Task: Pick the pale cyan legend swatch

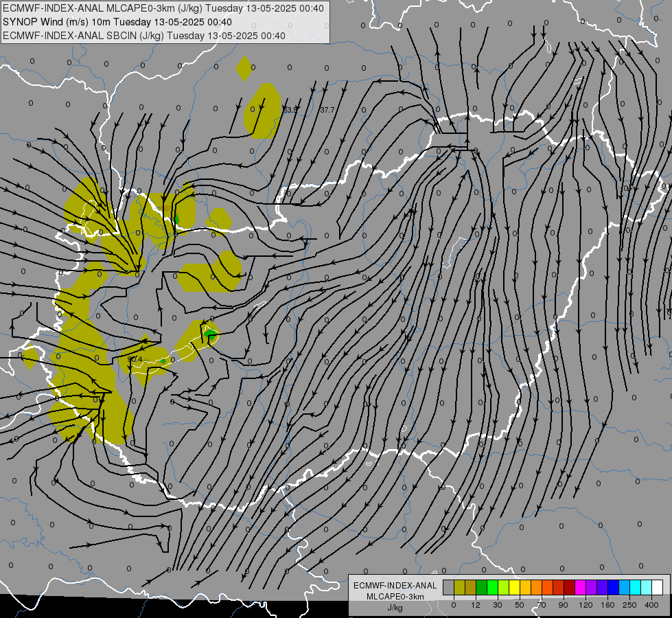Action: 647,587
